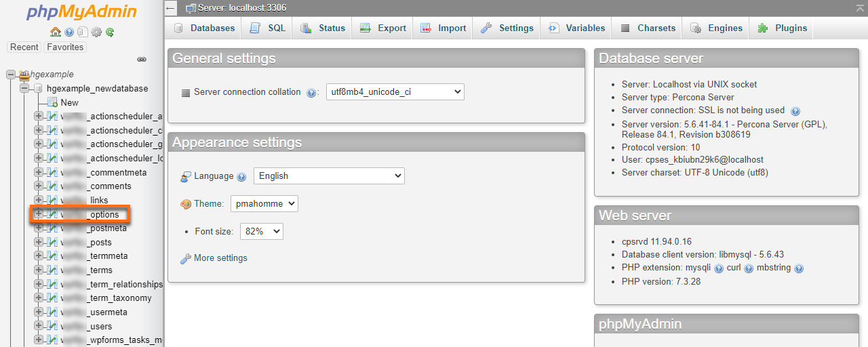The height and width of the screenshot is (347, 868).
Task: Click the collapse icon at top-right of header
Action: pyautogui.click(x=860, y=7)
